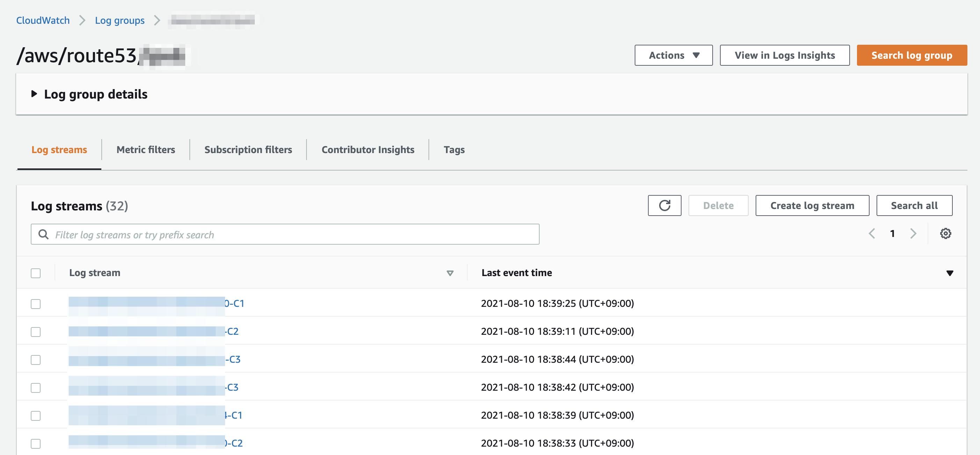This screenshot has width=980, height=455.
Task: Click the refresh log streams icon button
Action: (x=664, y=205)
